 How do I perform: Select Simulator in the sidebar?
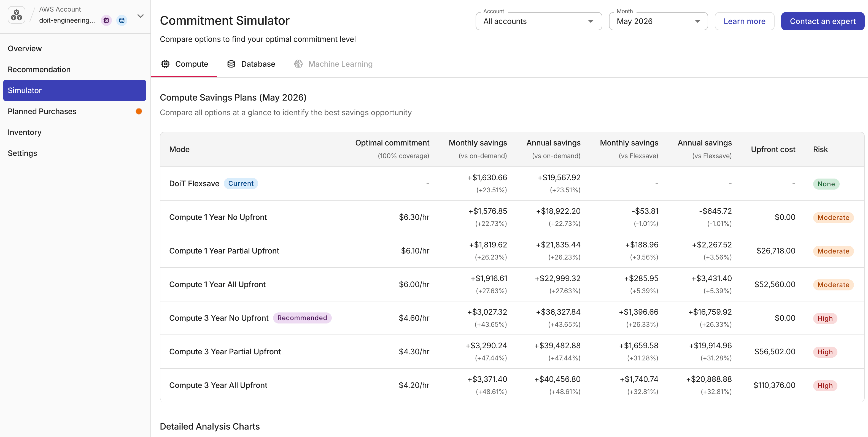click(74, 90)
